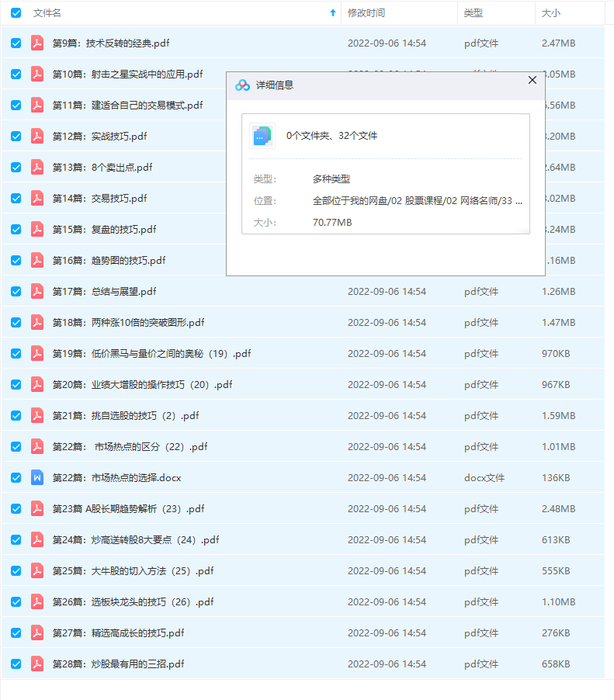Toggle the select-all checkbox in header
Image resolution: width=614 pixels, height=700 pixels.
click(x=16, y=13)
